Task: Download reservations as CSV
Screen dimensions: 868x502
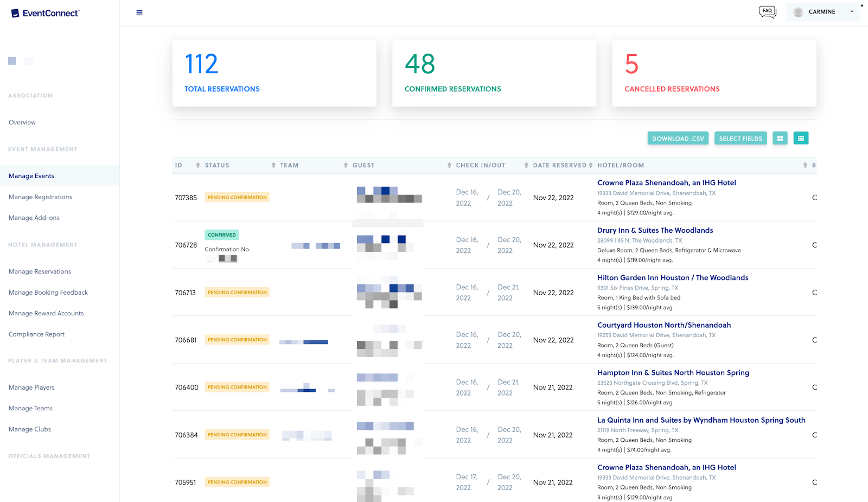Action: [x=678, y=138]
